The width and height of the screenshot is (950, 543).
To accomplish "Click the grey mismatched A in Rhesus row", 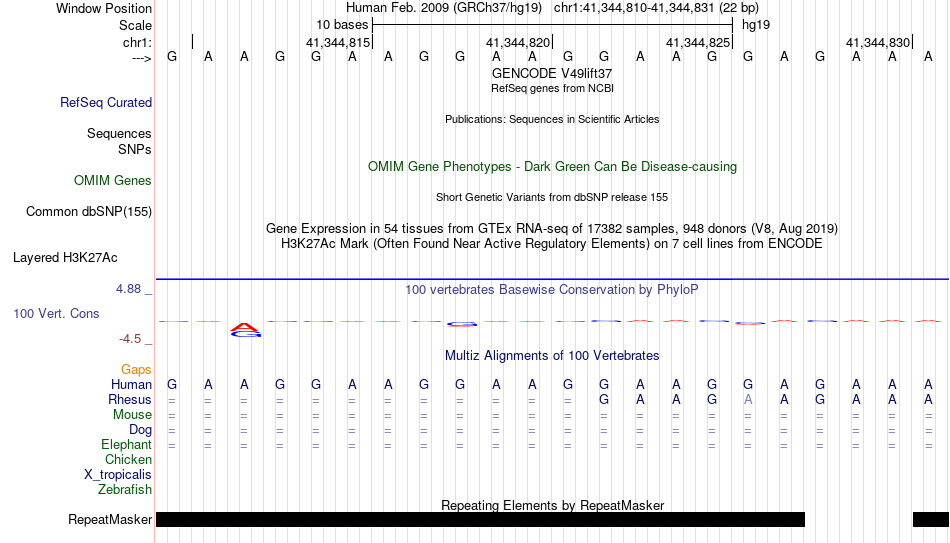I will (748, 400).
